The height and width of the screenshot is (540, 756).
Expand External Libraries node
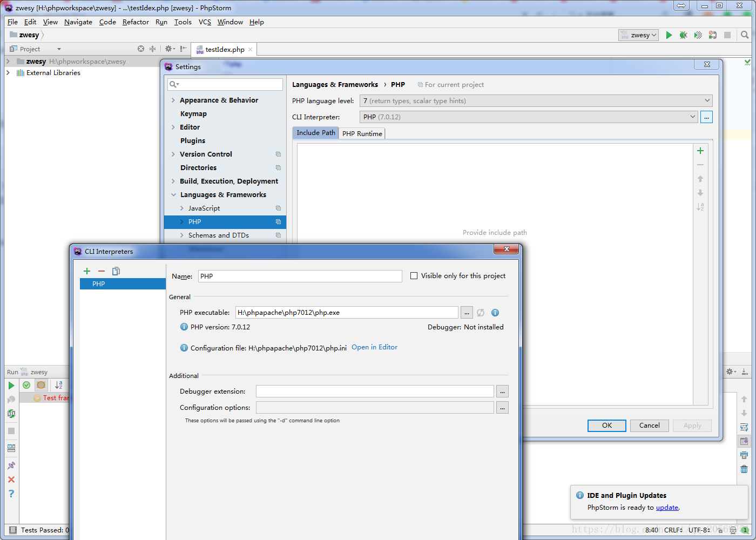coord(8,73)
